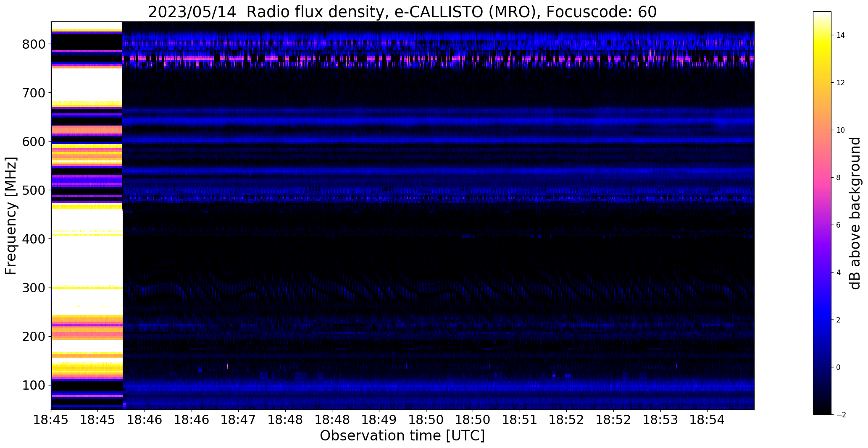868x448 pixels.
Task: Click the 'Observation time [UTC]' x-axis label
Action: (x=402, y=436)
